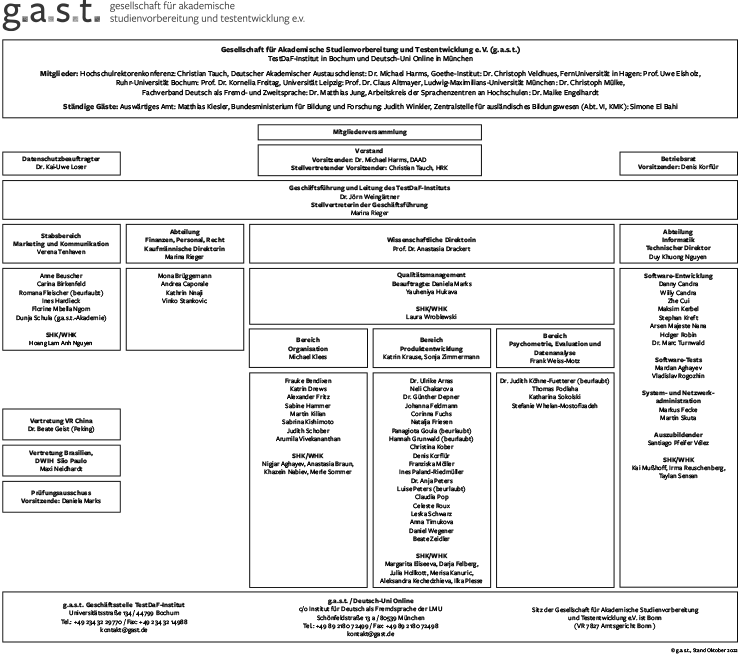
Task: Click "Universitätsstraße 134 / 44799 Bochum" address
Action: tap(124, 613)
